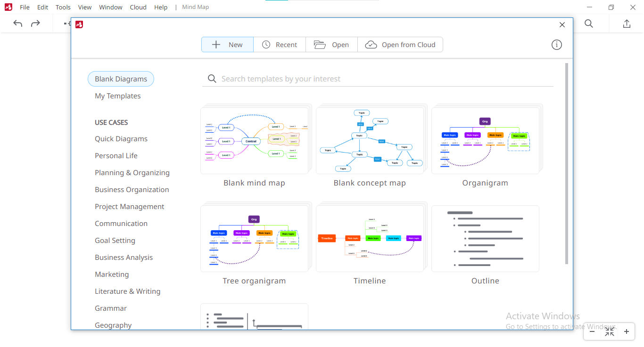The height and width of the screenshot is (347, 644).
Task: Click the undo arrow icon
Action: 18,24
